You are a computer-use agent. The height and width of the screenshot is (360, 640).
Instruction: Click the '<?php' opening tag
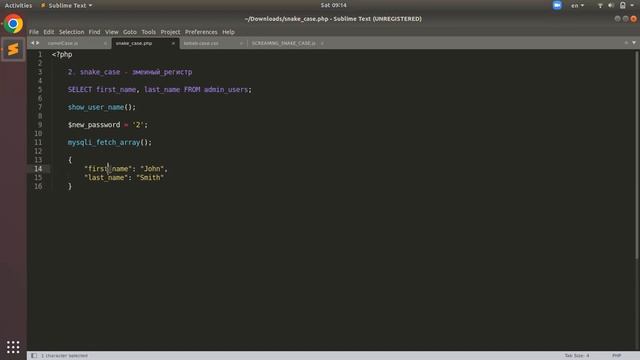62,54
